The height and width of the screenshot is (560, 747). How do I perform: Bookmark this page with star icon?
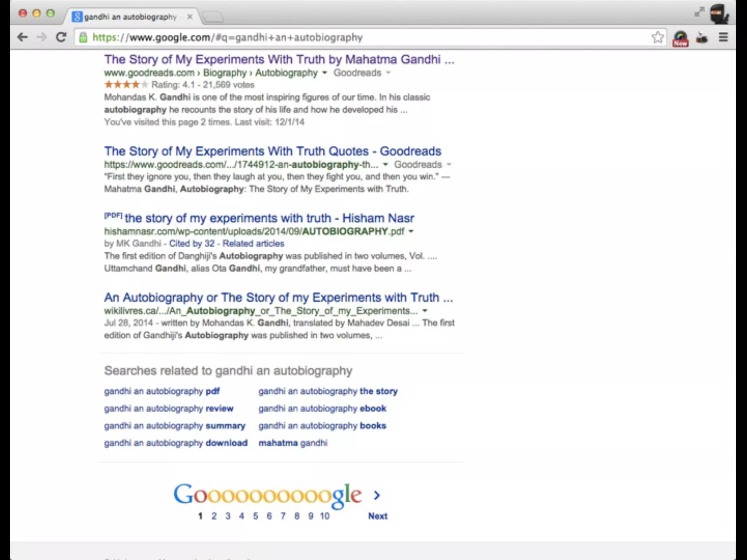tap(658, 37)
